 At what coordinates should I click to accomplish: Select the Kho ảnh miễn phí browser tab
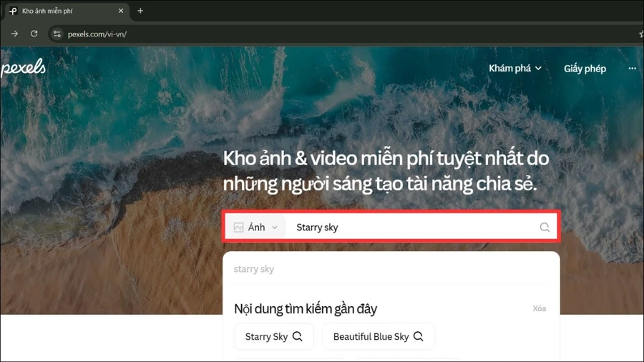[68, 11]
